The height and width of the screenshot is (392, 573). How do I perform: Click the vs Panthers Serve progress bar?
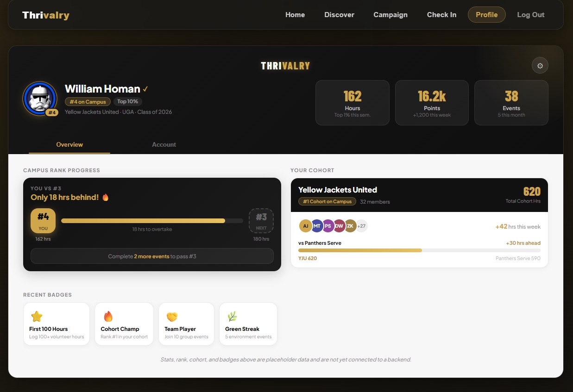point(419,250)
